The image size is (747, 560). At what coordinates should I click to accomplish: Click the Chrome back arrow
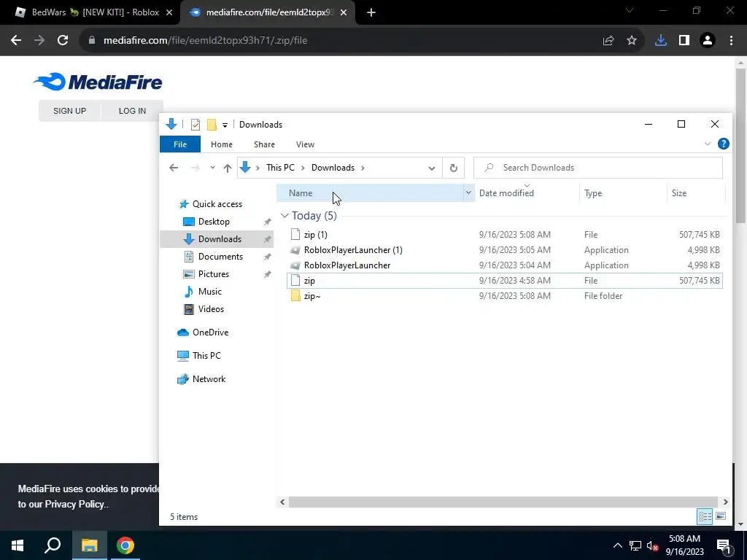[x=16, y=41]
